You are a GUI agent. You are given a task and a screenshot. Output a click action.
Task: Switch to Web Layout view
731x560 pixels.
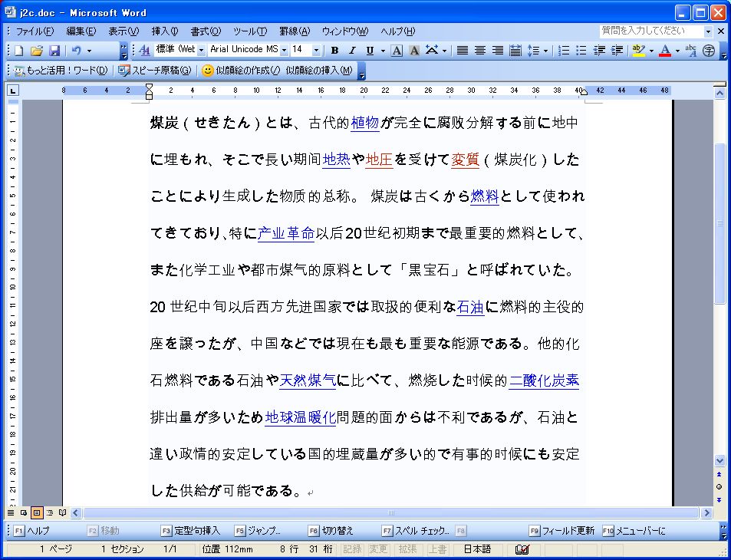click(x=23, y=513)
